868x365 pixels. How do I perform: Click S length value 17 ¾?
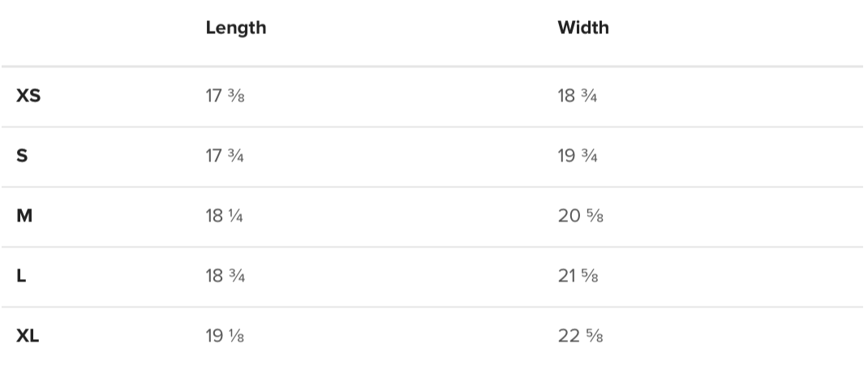[x=225, y=157]
